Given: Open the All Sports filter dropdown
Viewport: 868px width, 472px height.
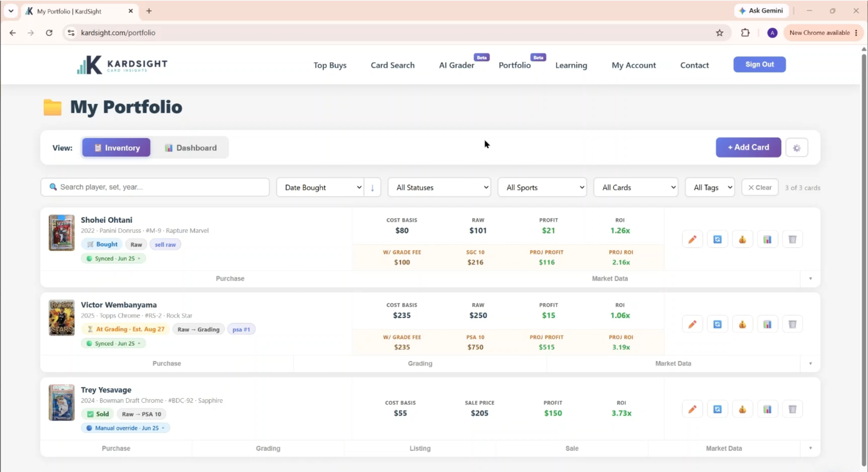Looking at the screenshot, I should tap(542, 188).
